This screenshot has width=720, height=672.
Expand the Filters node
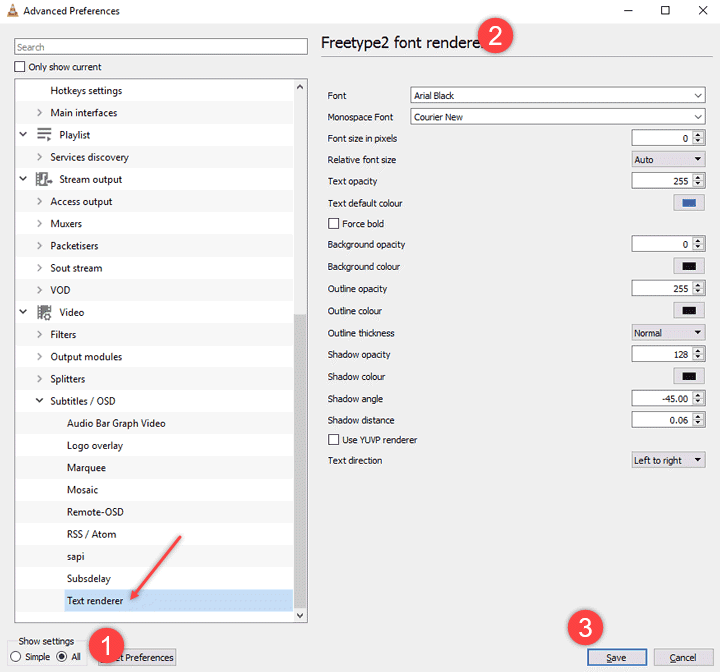click(x=39, y=334)
